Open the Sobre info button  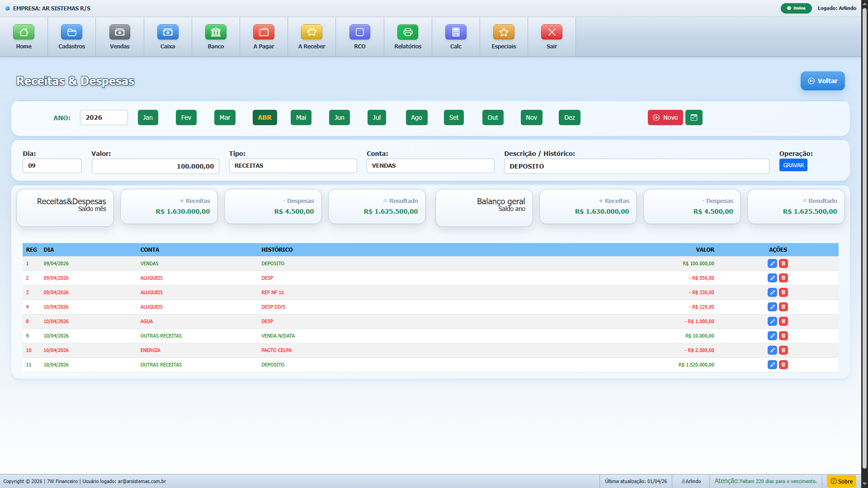coord(841,481)
